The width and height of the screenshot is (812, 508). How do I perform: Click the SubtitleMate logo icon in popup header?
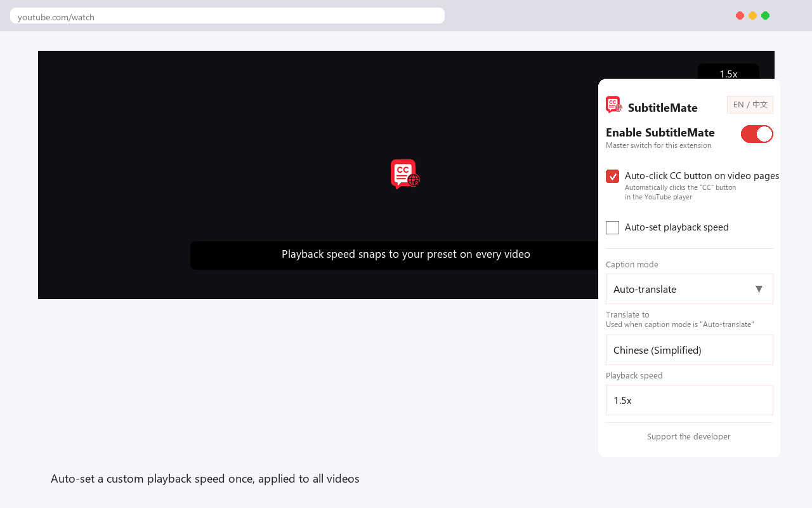(x=613, y=105)
